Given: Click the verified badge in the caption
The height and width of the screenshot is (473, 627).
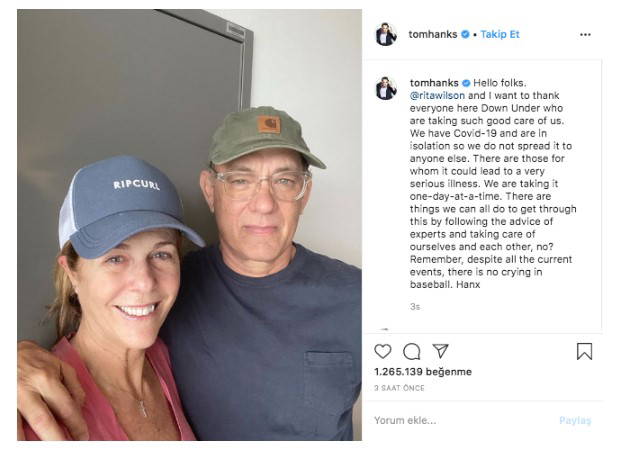Looking at the screenshot, I should pos(465,82).
